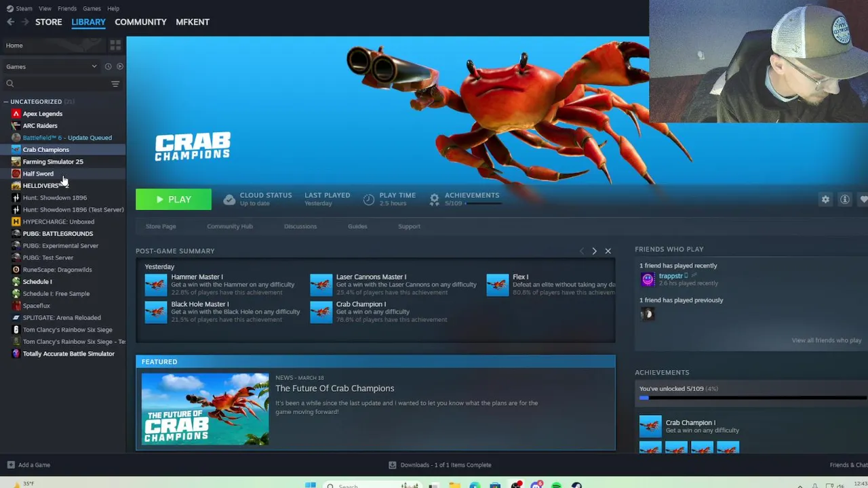Open the Help menu

113,8
